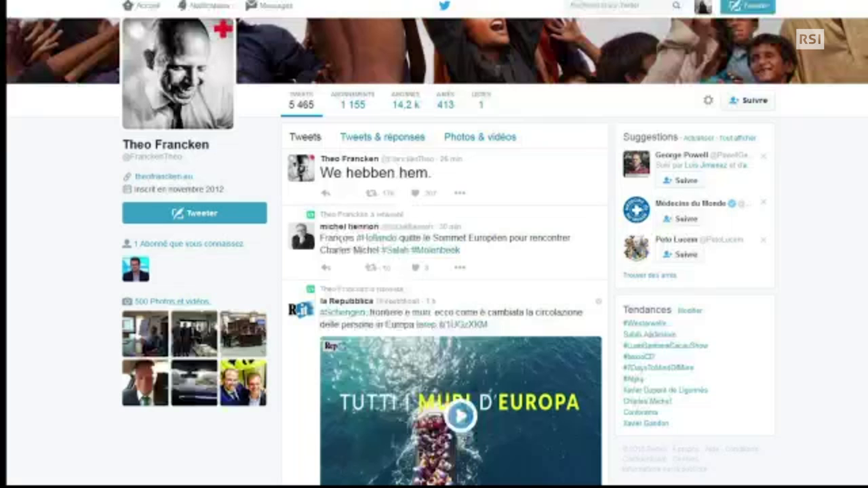Dismiss the Peto Lucem suggestion

click(x=763, y=240)
